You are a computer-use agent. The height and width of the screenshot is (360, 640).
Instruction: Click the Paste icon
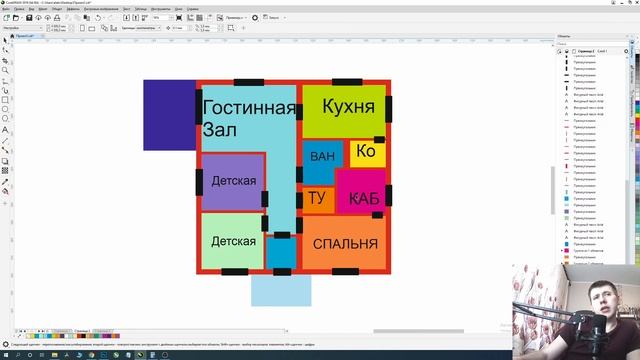point(87,18)
